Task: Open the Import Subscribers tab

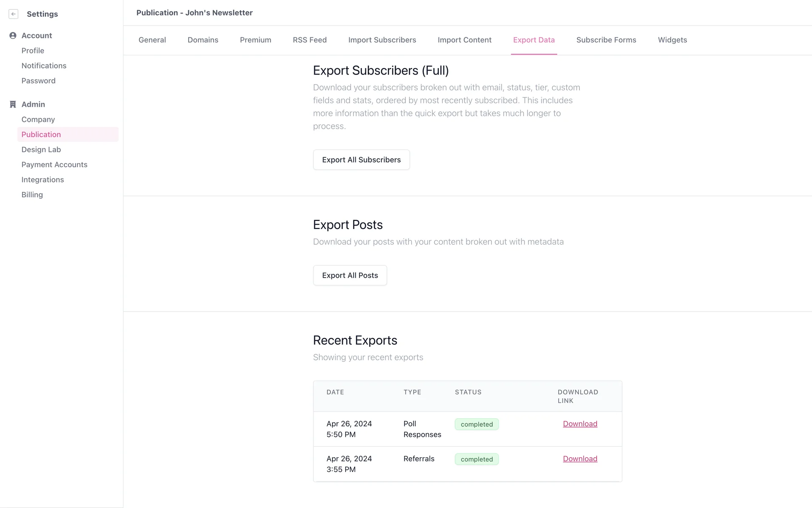Action: 382,40
